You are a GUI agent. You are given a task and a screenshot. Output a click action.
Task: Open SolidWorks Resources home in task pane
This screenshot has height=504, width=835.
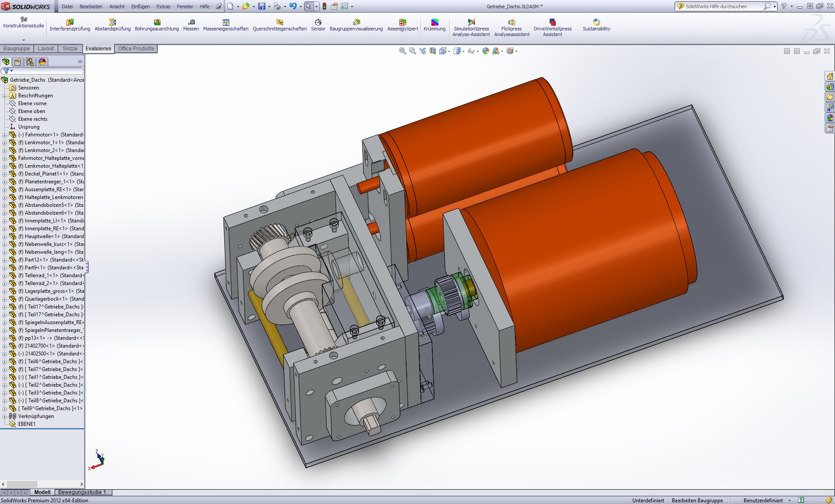coord(830,76)
